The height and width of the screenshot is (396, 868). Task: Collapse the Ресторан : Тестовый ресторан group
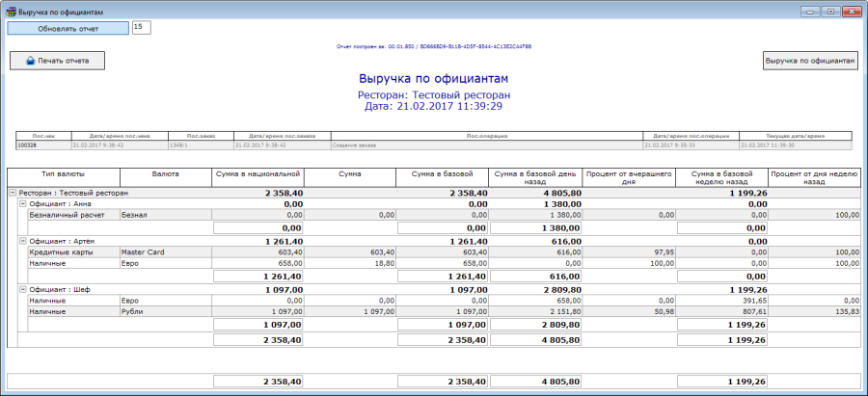point(13,194)
